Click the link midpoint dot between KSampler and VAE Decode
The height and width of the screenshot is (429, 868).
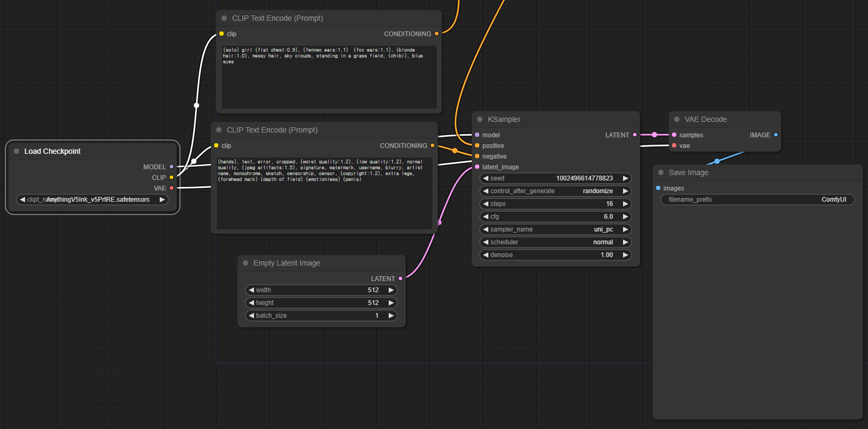(654, 135)
